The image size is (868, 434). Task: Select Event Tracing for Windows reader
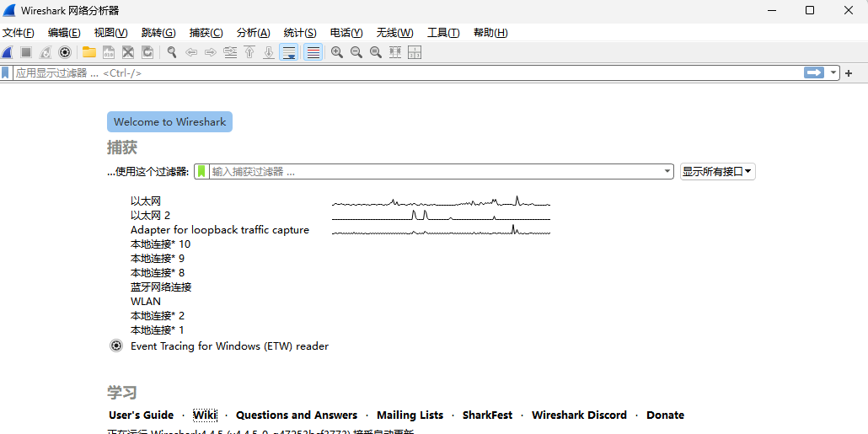tap(230, 346)
